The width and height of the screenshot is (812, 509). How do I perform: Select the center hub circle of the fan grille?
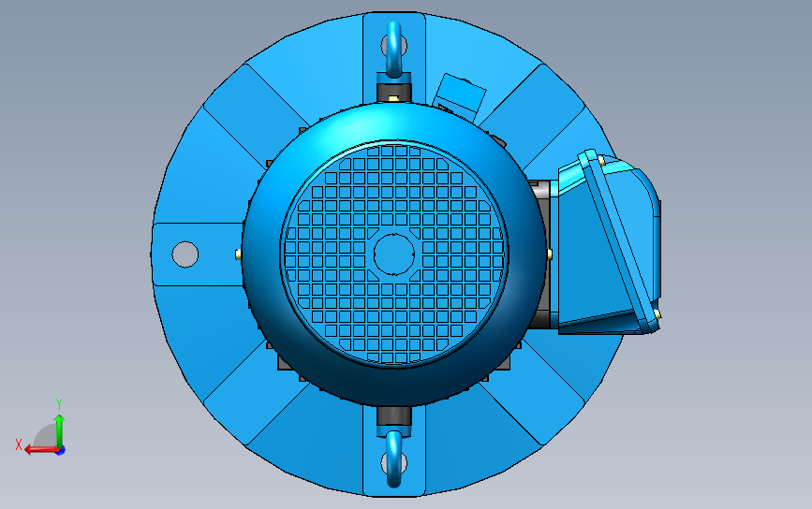point(394,254)
